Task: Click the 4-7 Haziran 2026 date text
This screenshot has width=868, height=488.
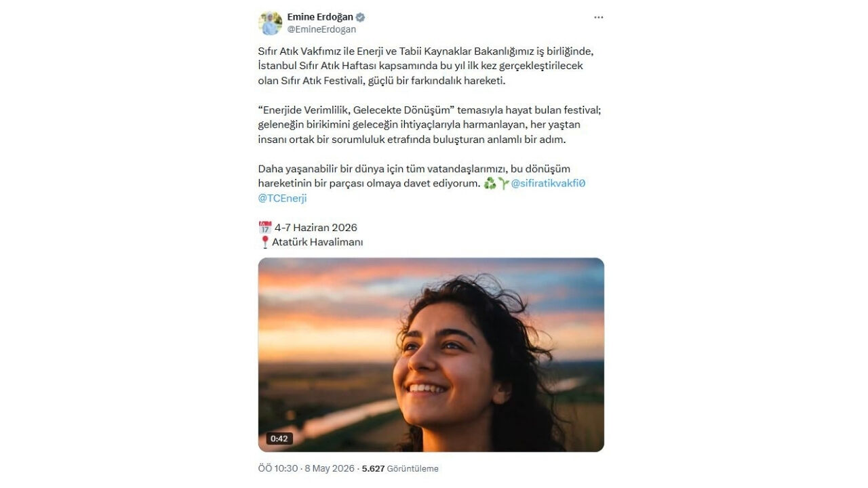Action: coord(316,228)
